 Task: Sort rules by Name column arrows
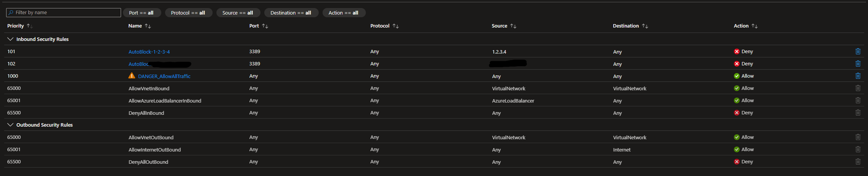[x=148, y=26]
